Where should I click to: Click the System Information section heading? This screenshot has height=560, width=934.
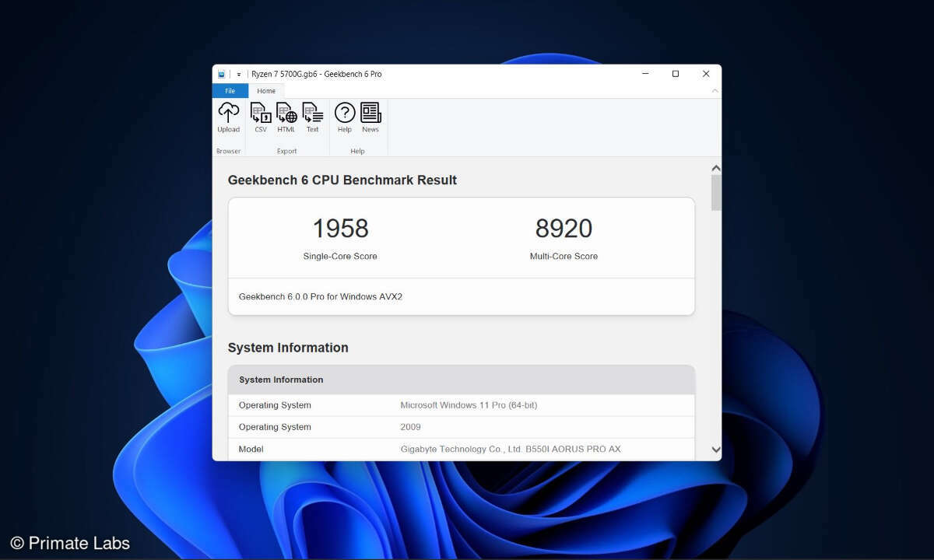coord(288,348)
